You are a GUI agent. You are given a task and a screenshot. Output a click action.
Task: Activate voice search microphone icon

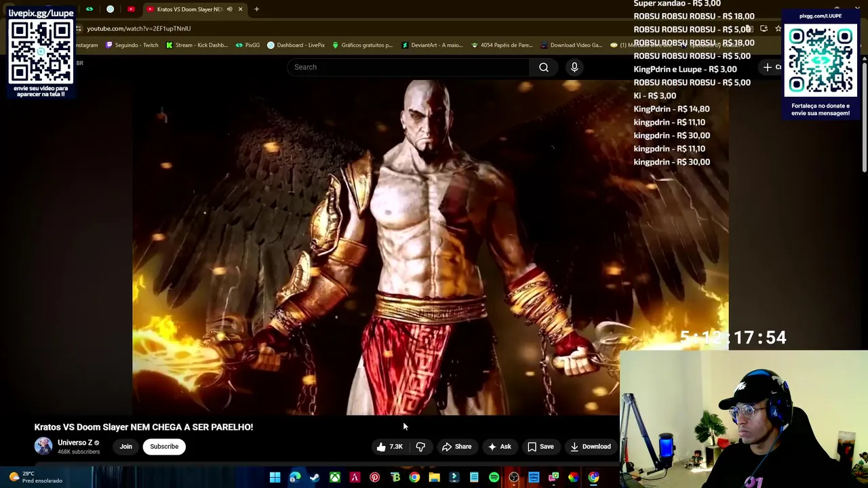click(574, 67)
